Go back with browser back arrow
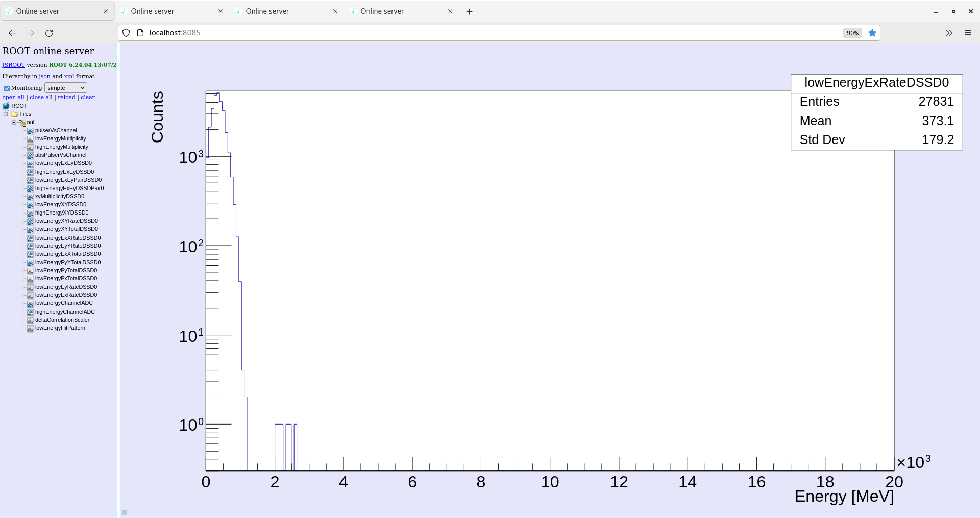The height and width of the screenshot is (518, 980). pos(12,33)
